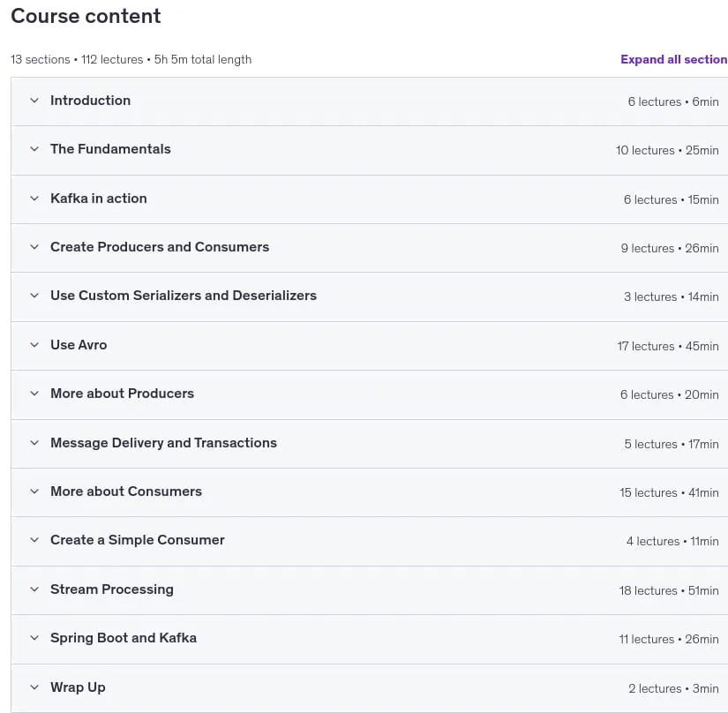Expand The Fundamentals section chevron
Screen dimensions: 728x713
(x=34, y=149)
